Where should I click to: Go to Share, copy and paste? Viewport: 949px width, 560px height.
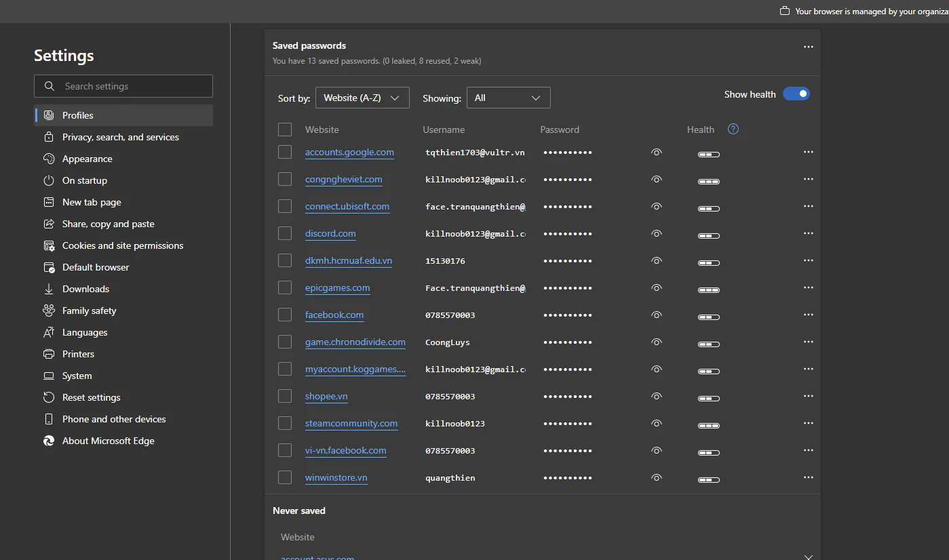tap(124, 224)
